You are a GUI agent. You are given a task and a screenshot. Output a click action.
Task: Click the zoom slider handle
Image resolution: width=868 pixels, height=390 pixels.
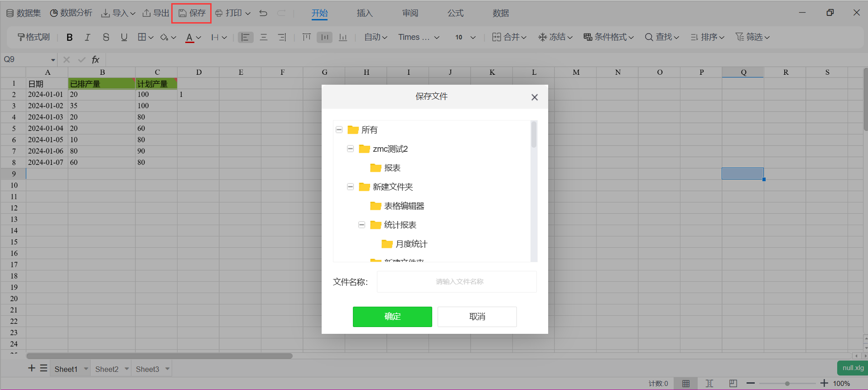pos(787,383)
